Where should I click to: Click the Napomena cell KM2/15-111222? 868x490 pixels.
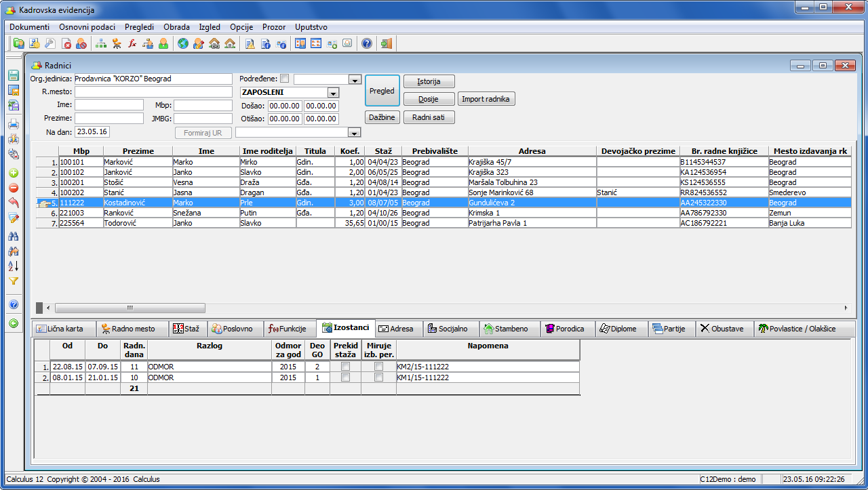488,367
